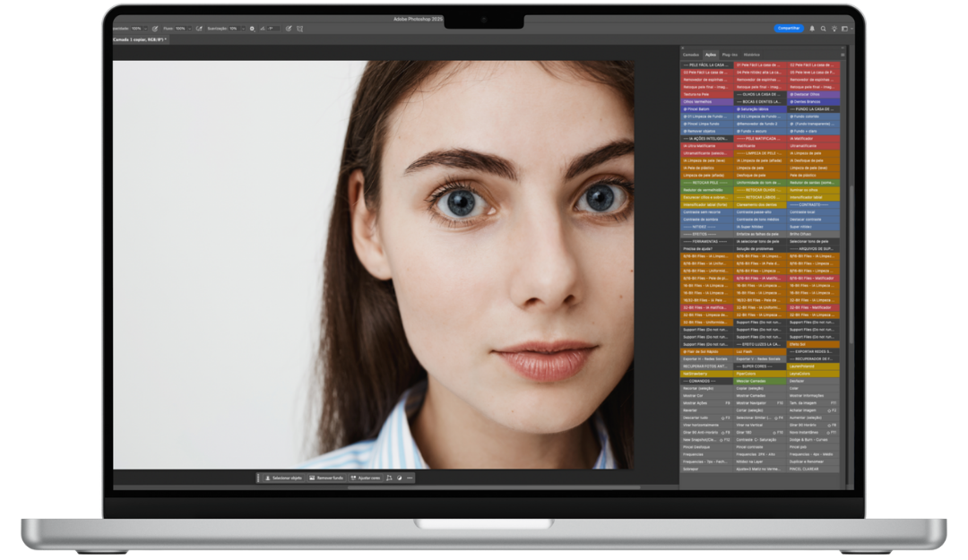Run the purple Olhos Vermelhos action
This screenshot has height=560, width=968.
pyautogui.click(x=697, y=101)
